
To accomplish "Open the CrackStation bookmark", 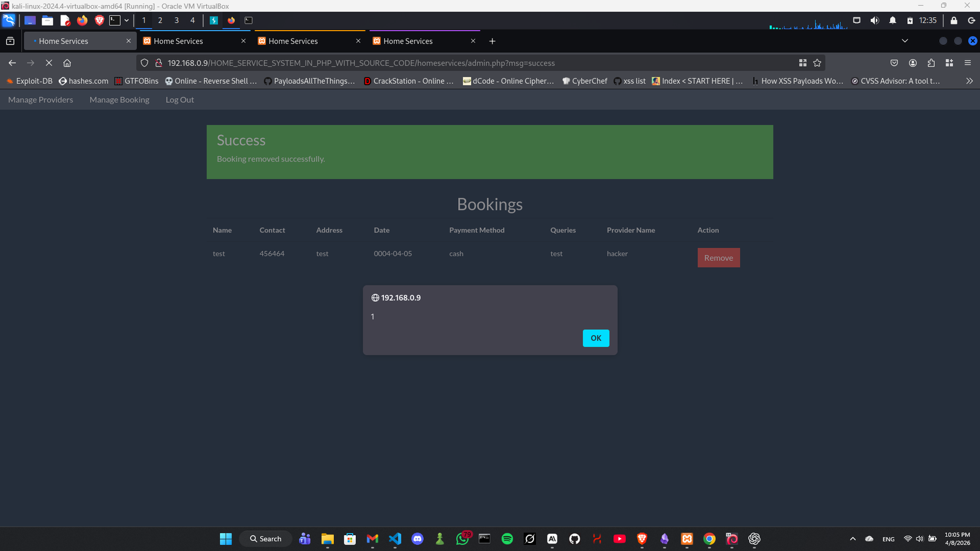I will click(409, 81).
